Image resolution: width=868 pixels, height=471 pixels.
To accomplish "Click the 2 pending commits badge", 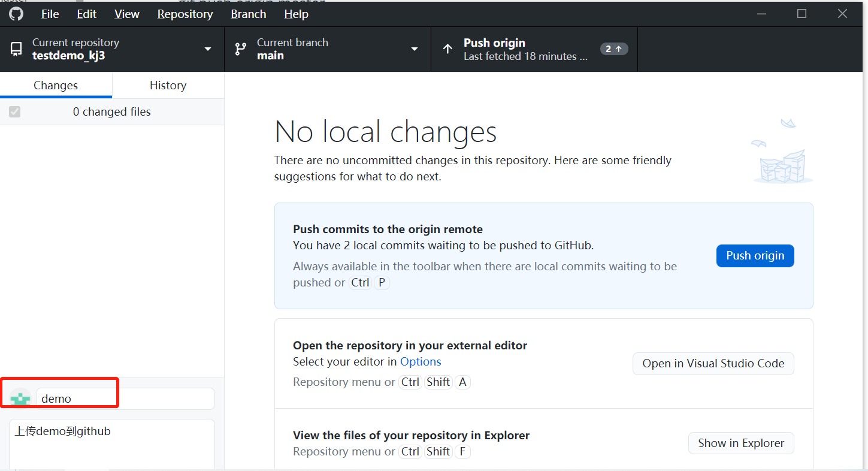I will click(613, 49).
